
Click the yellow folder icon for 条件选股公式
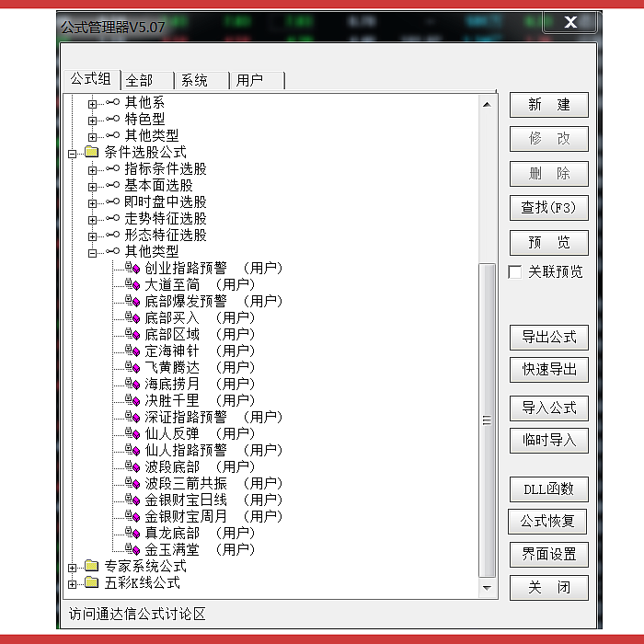pos(91,153)
